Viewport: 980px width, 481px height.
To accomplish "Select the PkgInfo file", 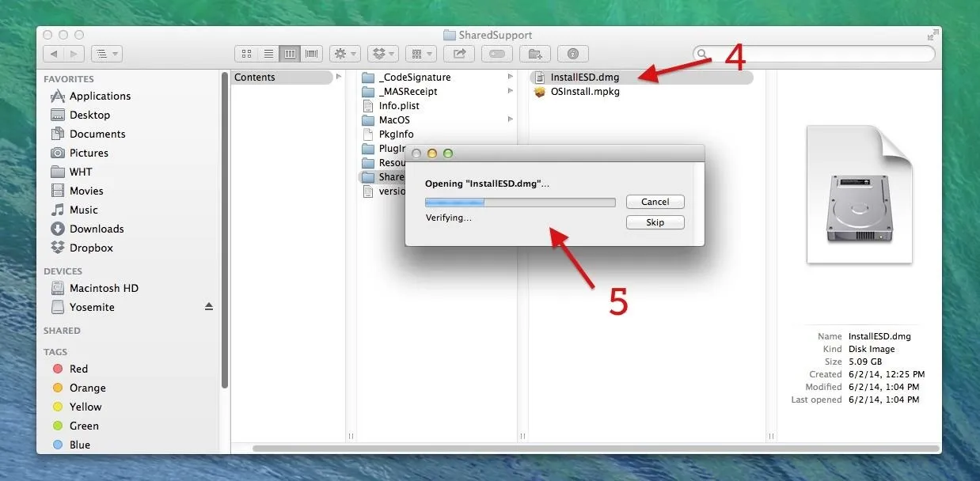I will 397,134.
